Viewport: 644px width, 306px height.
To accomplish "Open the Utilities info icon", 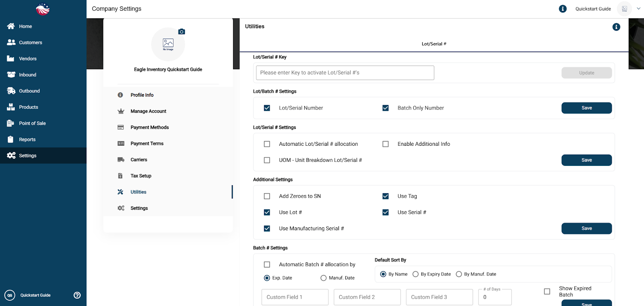I will 616,27.
